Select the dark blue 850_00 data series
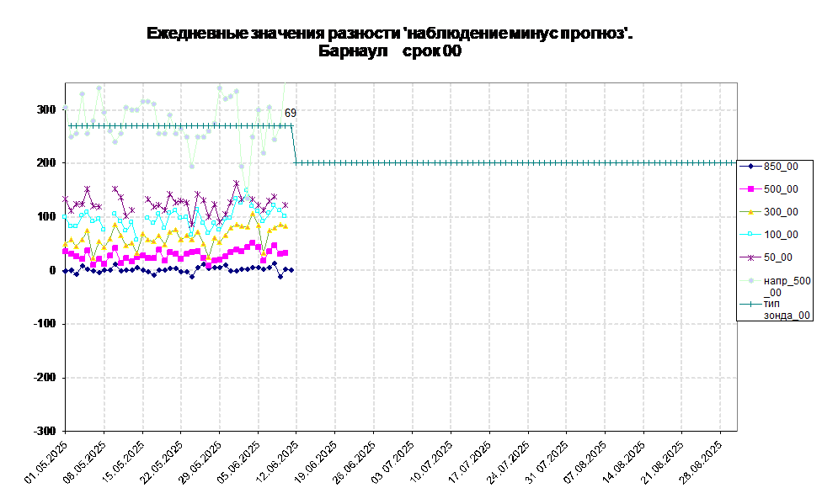 coord(168,270)
